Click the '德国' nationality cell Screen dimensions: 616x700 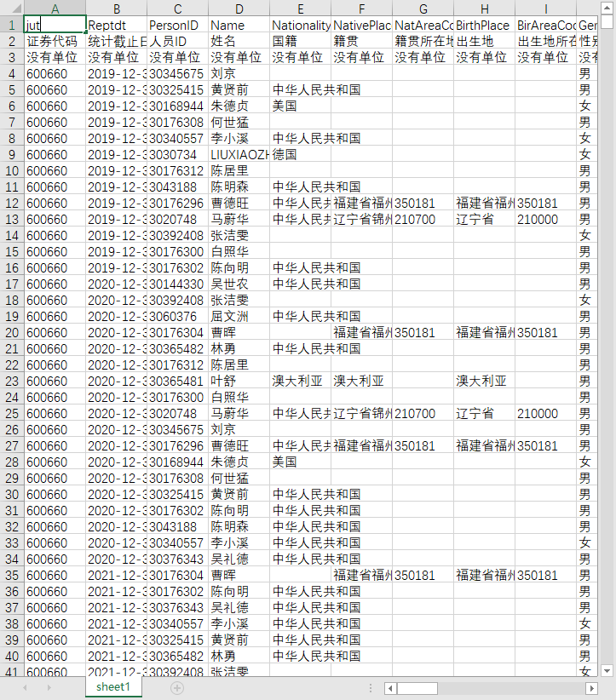[300, 154]
